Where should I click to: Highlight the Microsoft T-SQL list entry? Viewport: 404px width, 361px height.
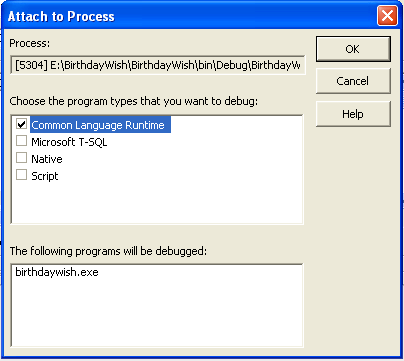(x=69, y=142)
